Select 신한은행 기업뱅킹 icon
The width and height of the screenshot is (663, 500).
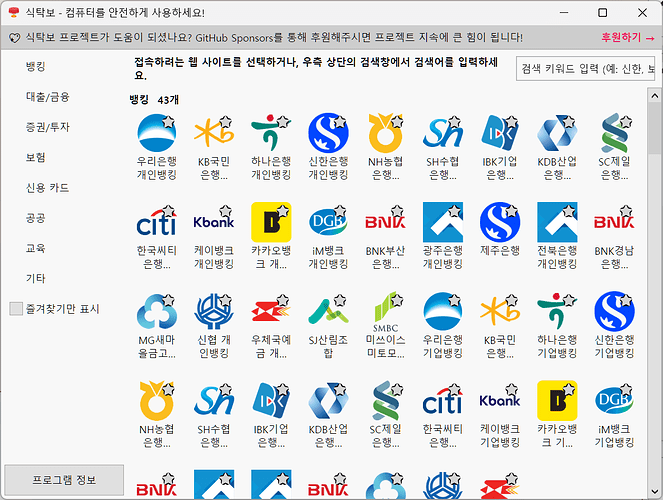[614, 311]
